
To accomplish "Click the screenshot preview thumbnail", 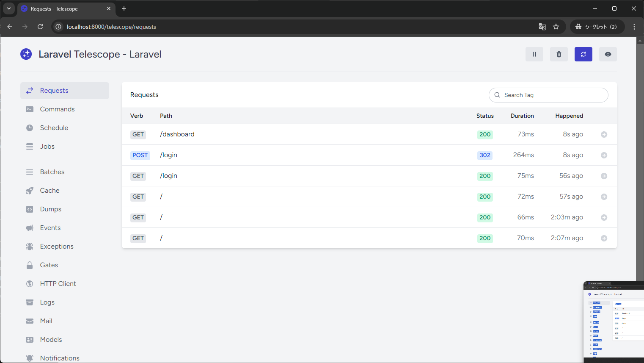I will point(614,322).
